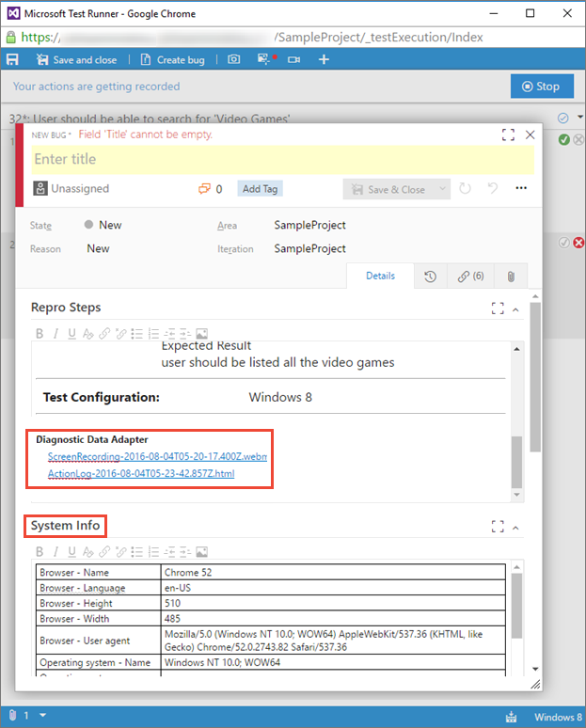Apply Italic in Repro Steps editor
The height and width of the screenshot is (728, 586).
click(x=55, y=333)
